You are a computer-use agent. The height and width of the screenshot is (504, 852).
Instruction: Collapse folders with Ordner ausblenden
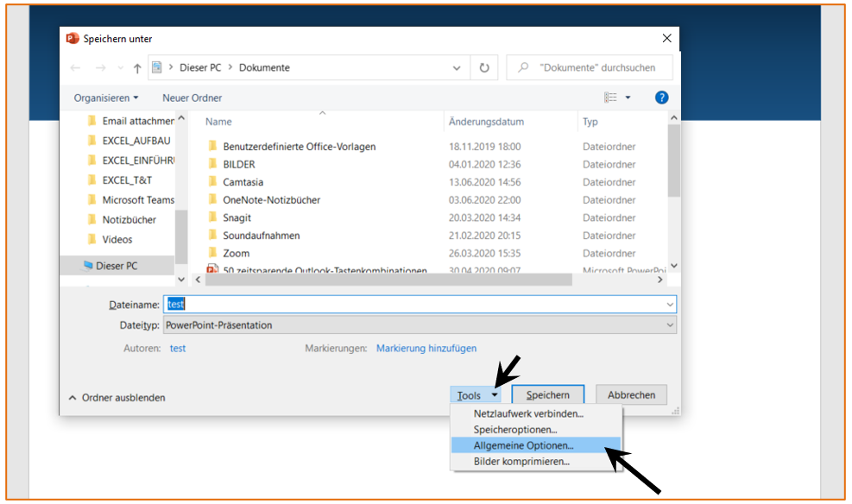[x=117, y=398]
